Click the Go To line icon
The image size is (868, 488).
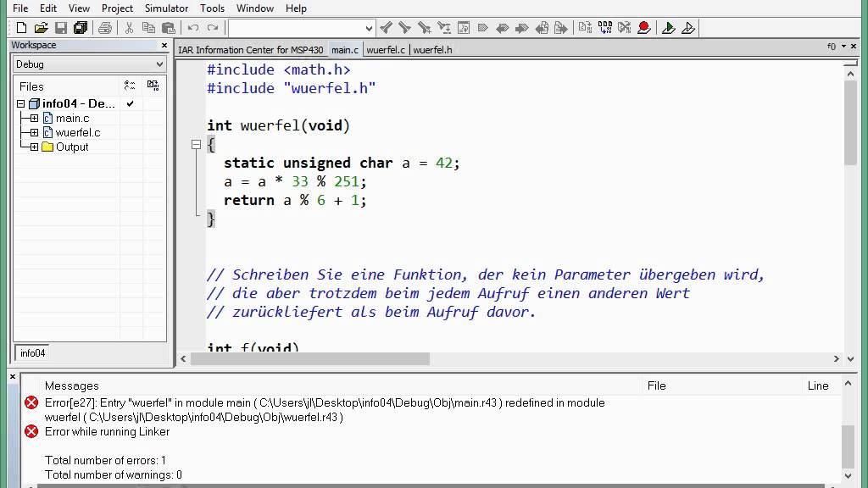[464, 28]
